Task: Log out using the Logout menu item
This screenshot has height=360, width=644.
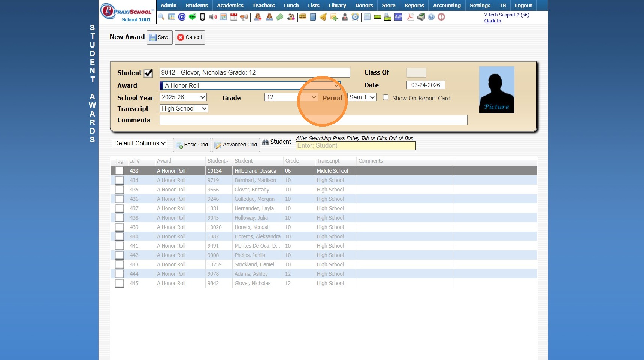Action: tap(523, 5)
